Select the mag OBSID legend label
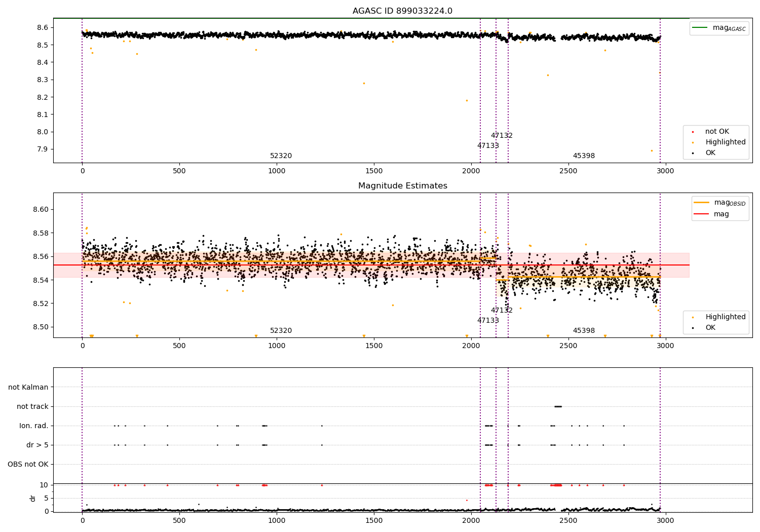Screen dimensions: 760x532 [x=730, y=203]
